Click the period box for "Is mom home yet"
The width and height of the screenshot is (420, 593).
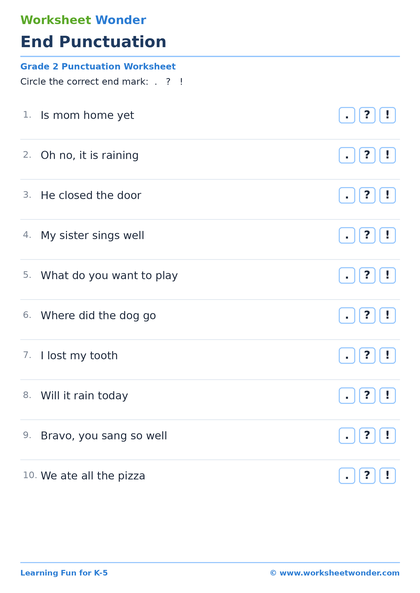coord(347,115)
